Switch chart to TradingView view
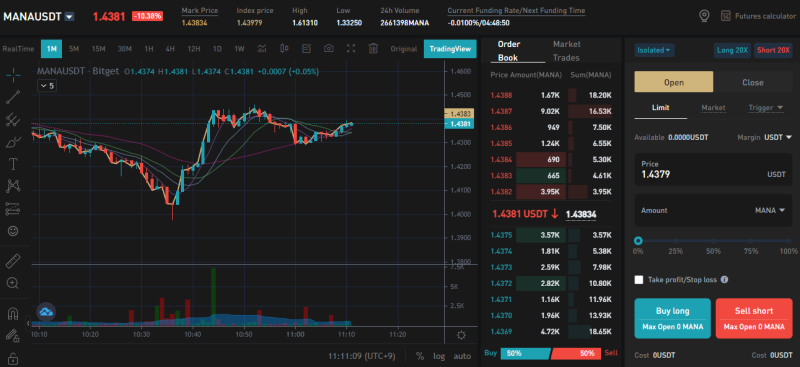 click(450, 49)
